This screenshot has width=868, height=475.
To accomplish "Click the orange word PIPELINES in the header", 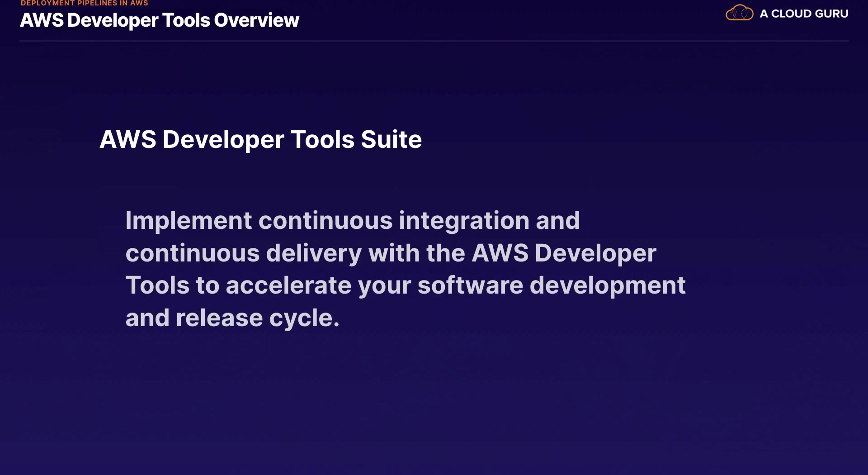I will pyautogui.click(x=97, y=3).
